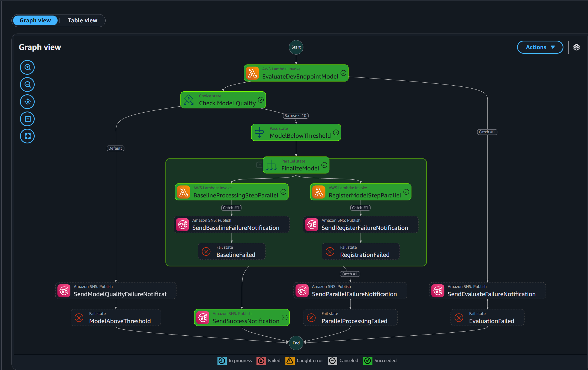Viewport: 588px width, 370px height.
Task: Click the success checkmark on SendSuccessNotification
Action: coord(285,318)
